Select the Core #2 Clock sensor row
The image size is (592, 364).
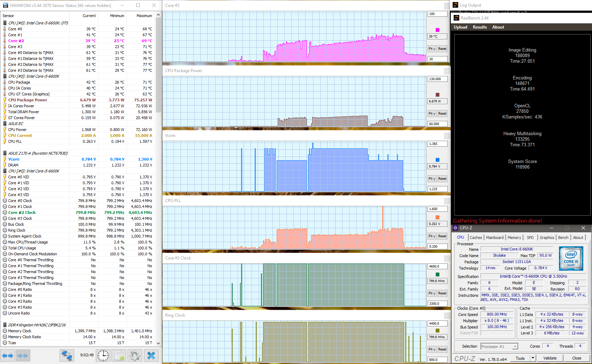[77, 212]
